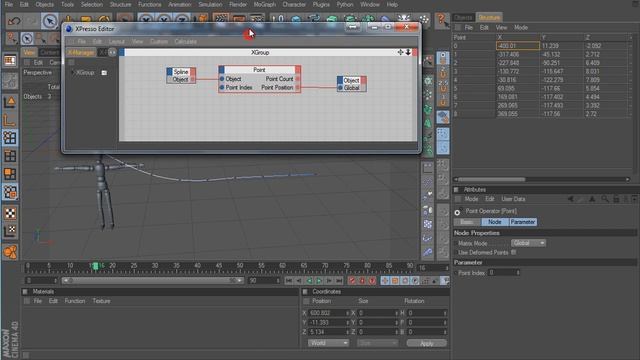The height and width of the screenshot is (360, 640).
Task: Toggle Scale keyframe recording icon
Action: click(395, 281)
